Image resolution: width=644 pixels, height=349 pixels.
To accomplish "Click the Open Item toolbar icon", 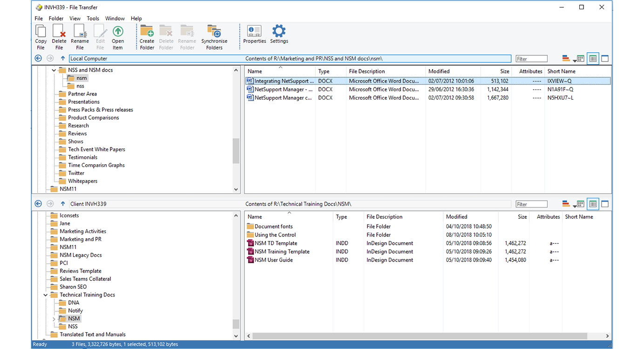I will coord(118,32).
